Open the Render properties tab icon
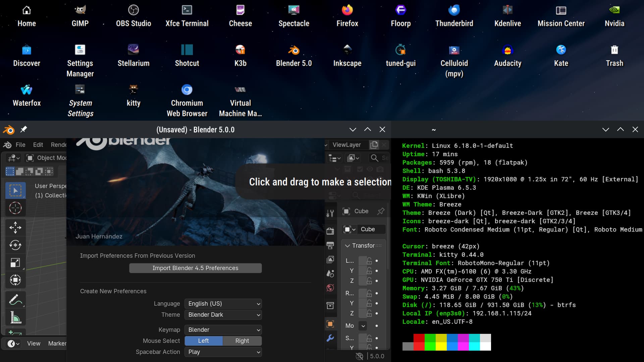This screenshot has height=362, width=644. pyautogui.click(x=330, y=231)
